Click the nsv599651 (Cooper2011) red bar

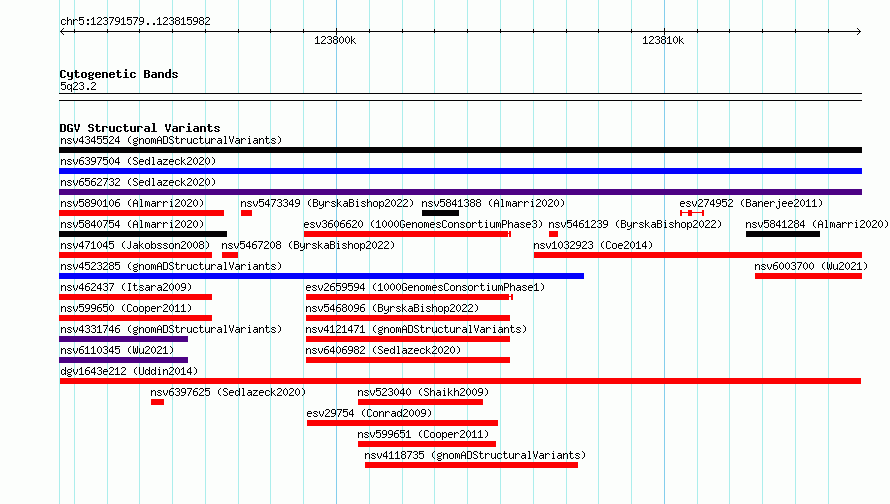(x=427, y=444)
